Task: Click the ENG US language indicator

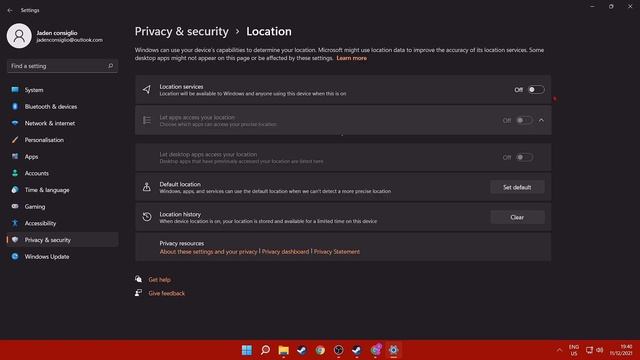Action: [574, 350]
